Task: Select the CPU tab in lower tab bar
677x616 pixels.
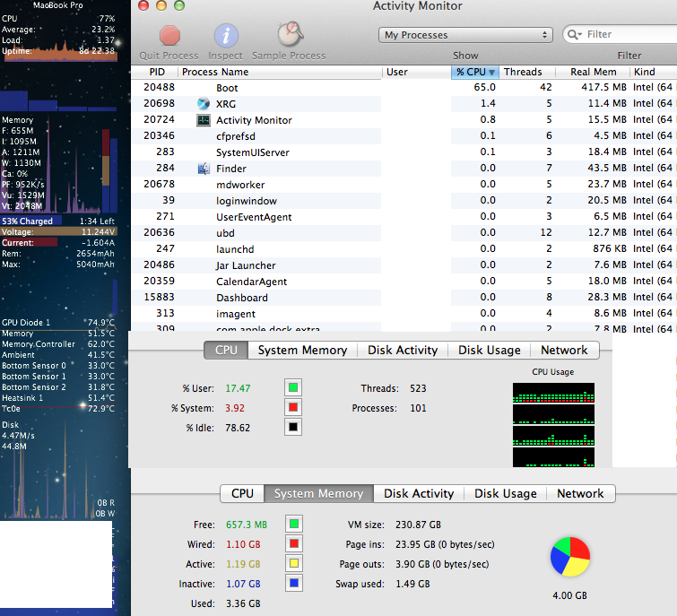Action: coord(242,493)
